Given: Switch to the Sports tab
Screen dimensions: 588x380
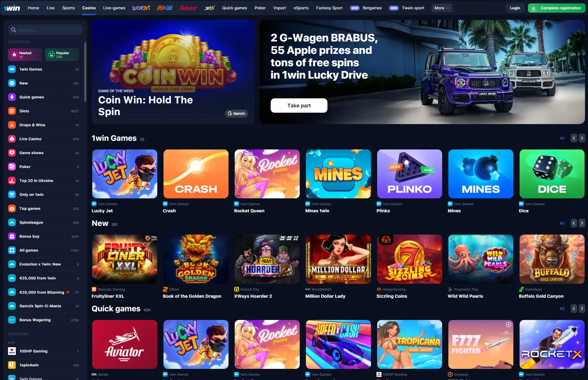Looking at the screenshot, I should [x=68, y=8].
